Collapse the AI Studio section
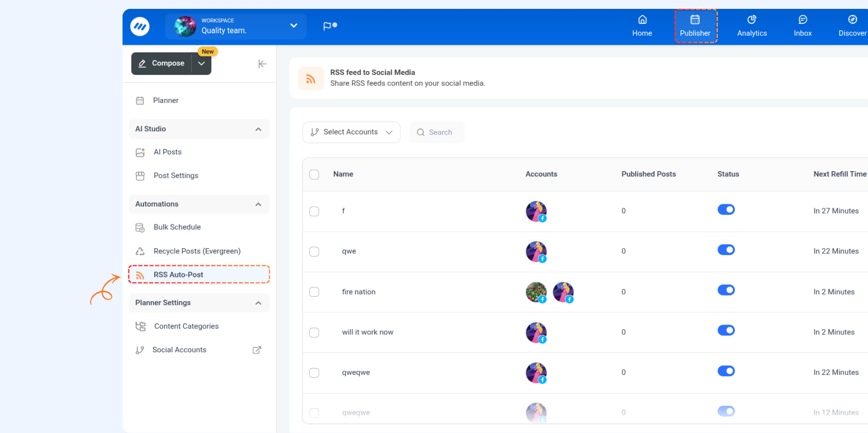 coord(258,129)
